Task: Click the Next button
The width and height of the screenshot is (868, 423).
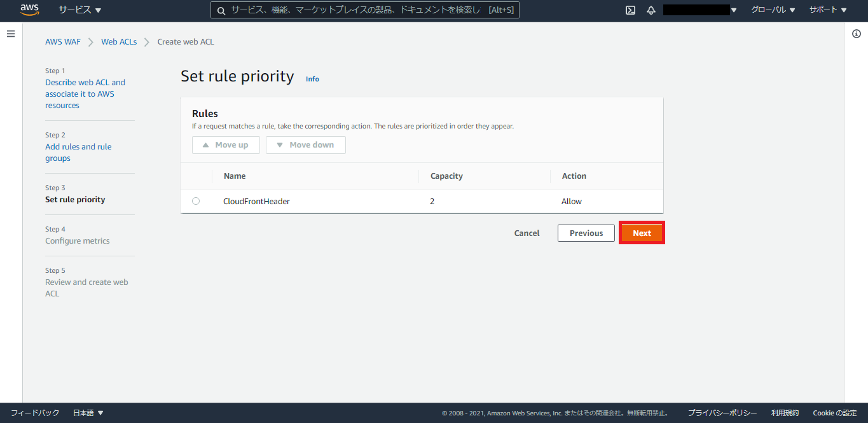Action: [x=642, y=233]
